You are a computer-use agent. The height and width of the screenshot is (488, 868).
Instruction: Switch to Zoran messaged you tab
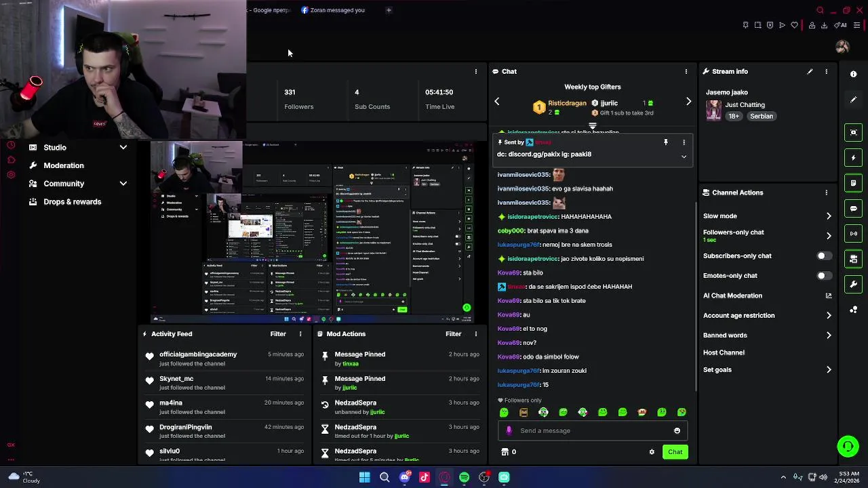pos(333,10)
